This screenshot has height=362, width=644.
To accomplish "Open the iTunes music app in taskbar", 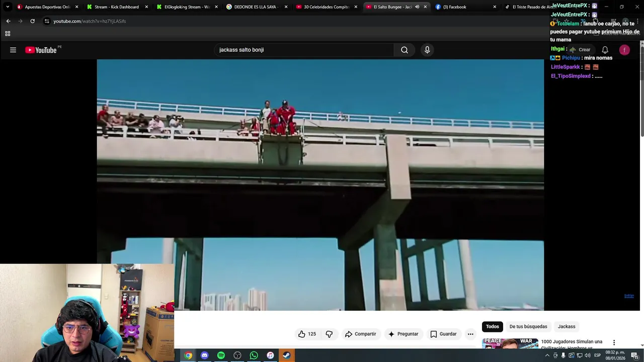I will pyautogui.click(x=270, y=355).
